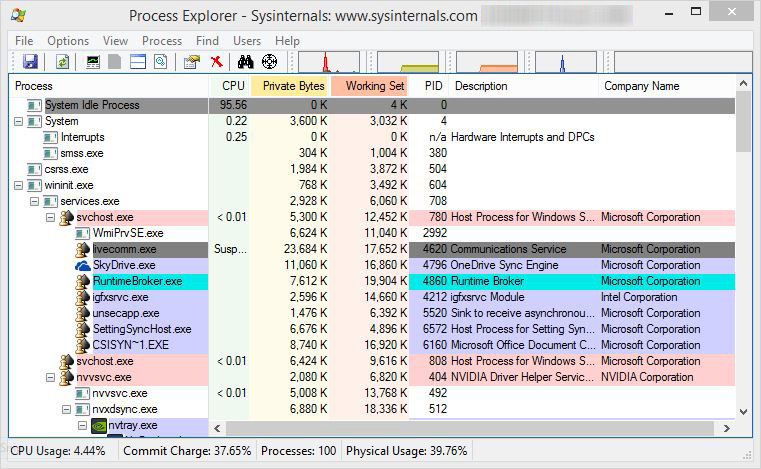
Task: Sort by the Process column header
Action: [x=109, y=86]
